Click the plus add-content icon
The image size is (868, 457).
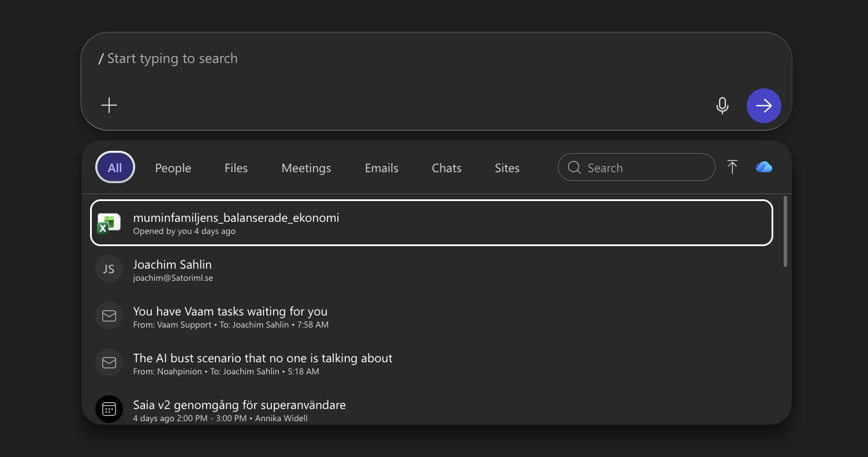pyautogui.click(x=109, y=105)
